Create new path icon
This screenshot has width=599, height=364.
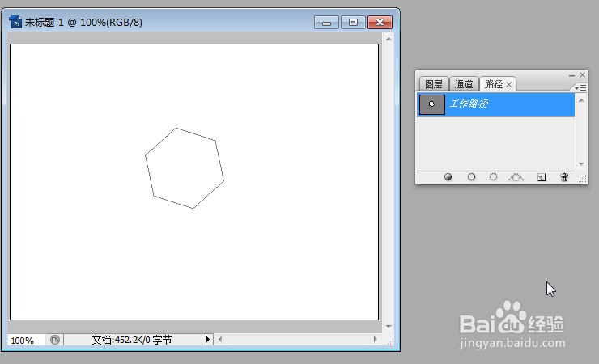542,177
